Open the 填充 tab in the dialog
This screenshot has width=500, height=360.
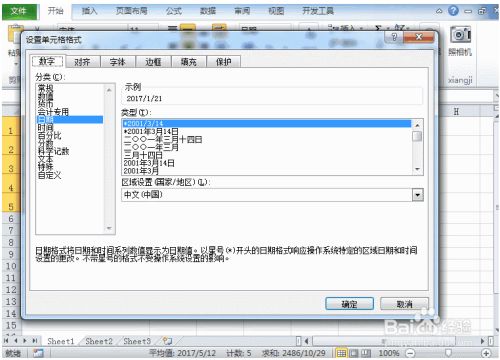(188, 62)
